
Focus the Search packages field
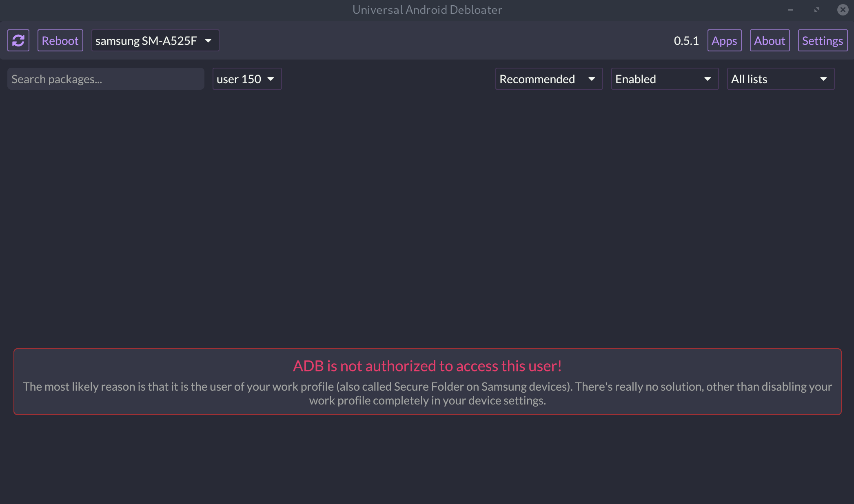tap(105, 79)
